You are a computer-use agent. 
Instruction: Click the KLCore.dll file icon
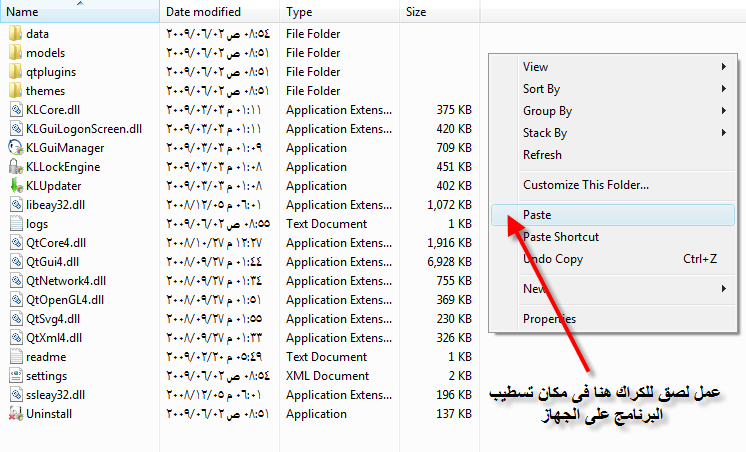coord(16,110)
